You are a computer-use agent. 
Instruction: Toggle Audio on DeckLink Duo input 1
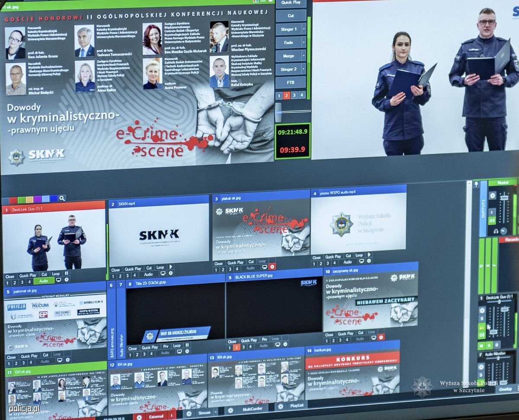(x=44, y=280)
